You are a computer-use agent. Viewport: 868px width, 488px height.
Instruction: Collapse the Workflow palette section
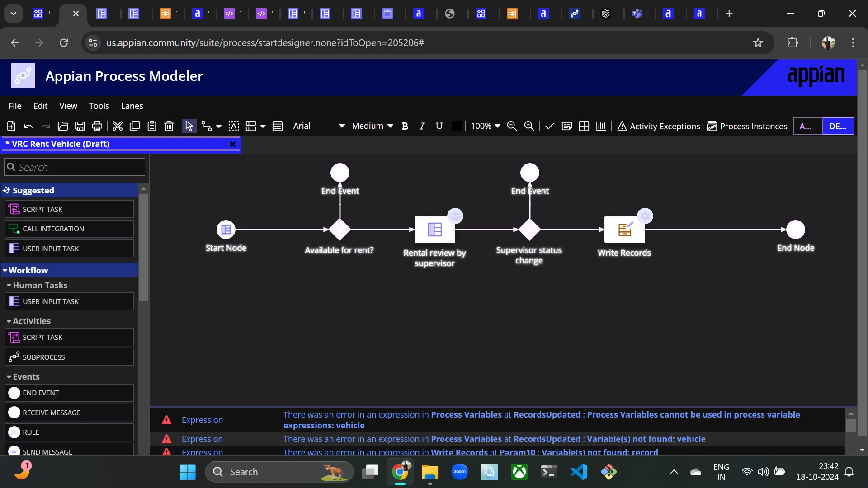(x=5, y=270)
